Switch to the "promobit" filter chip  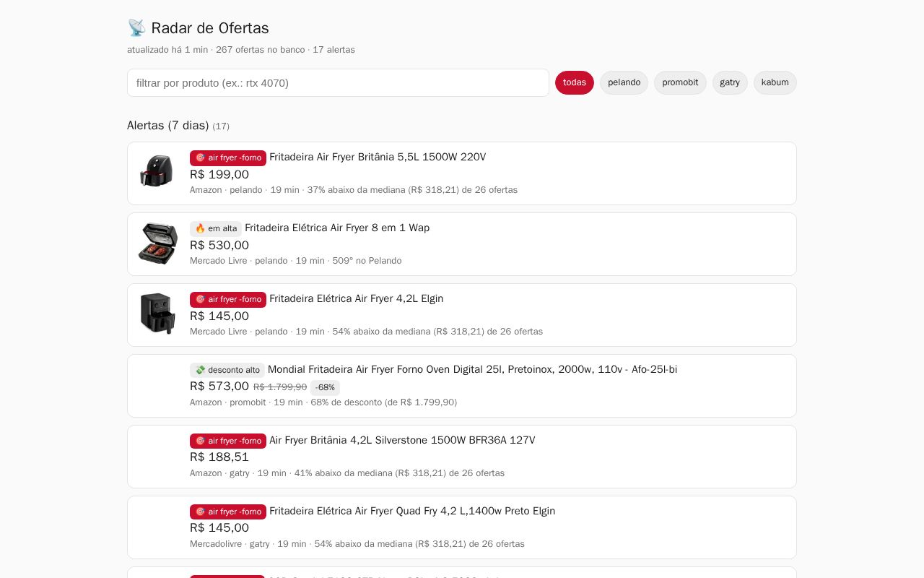tap(680, 82)
